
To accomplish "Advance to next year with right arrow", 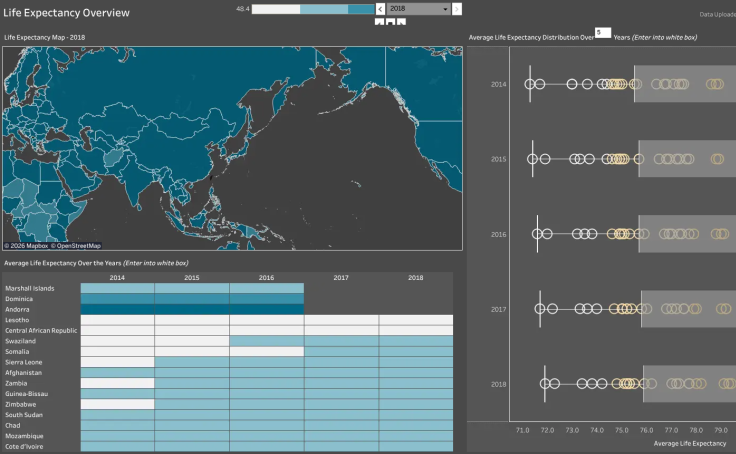I will point(457,9).
